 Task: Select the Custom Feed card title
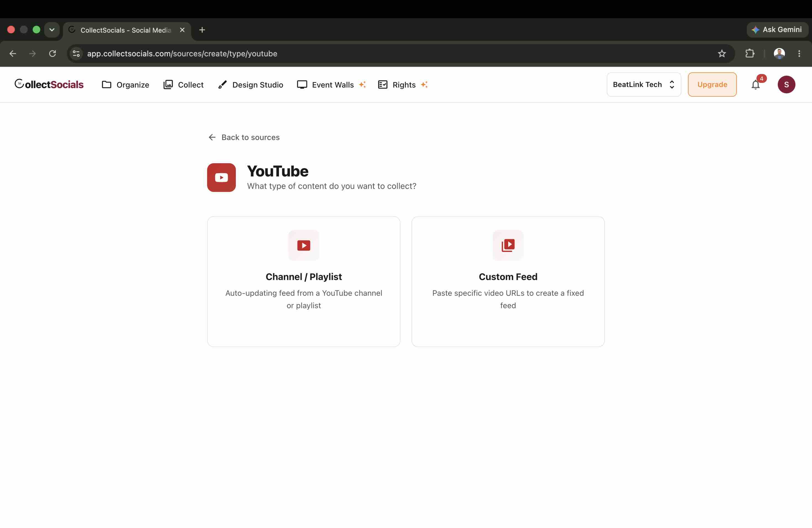[x=508, y=277]
